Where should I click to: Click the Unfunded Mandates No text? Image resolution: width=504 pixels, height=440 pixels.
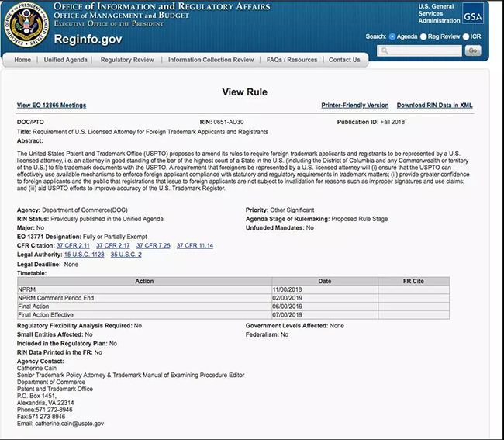coord(280,227)
